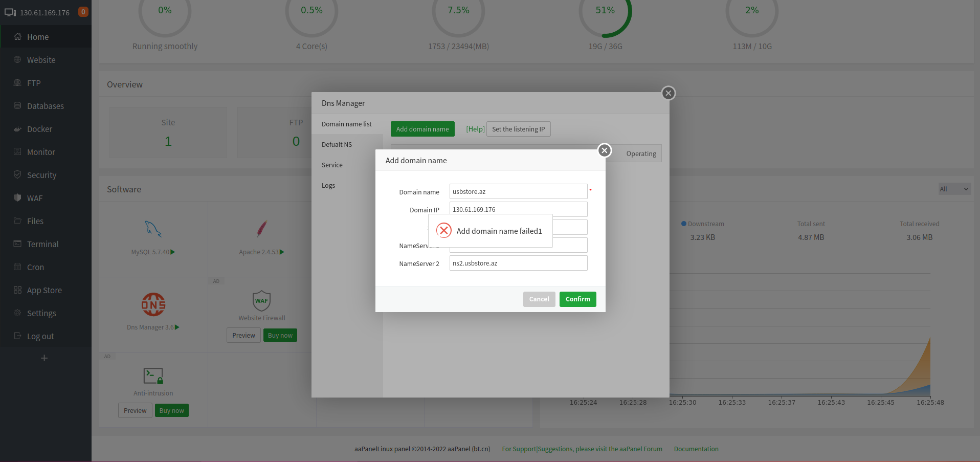
Task: Click the Domain name input field
Action: 518,191
